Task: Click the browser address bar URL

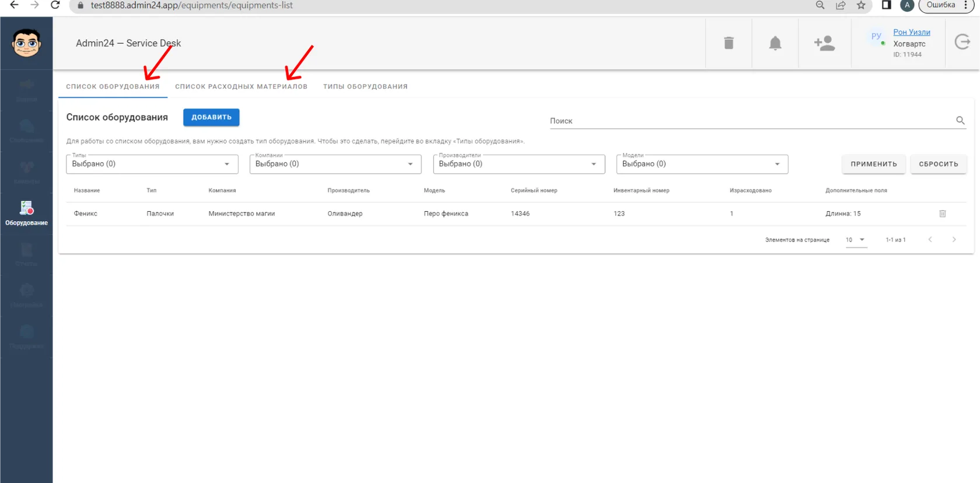Action: click(x=192, y=5)
